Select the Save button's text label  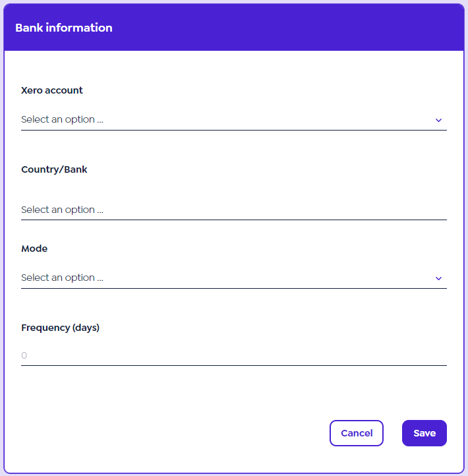(x=424, y=433)
